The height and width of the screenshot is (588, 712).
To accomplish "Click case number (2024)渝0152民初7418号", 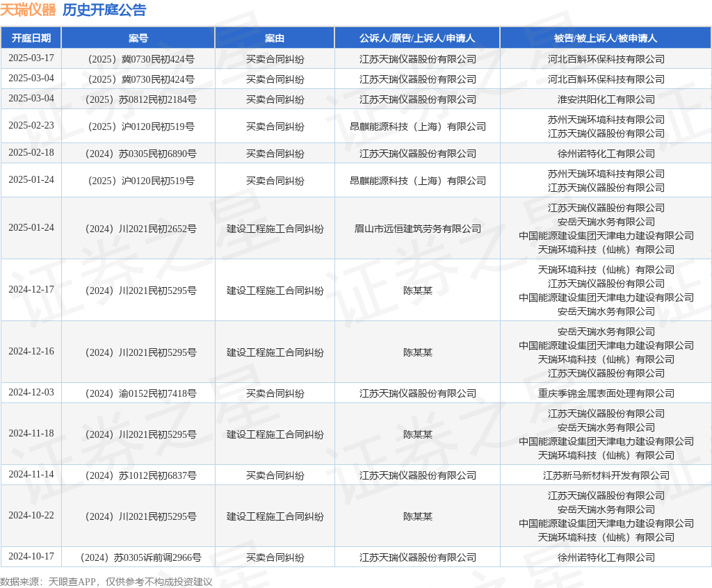I will click(x=140, y=393).
